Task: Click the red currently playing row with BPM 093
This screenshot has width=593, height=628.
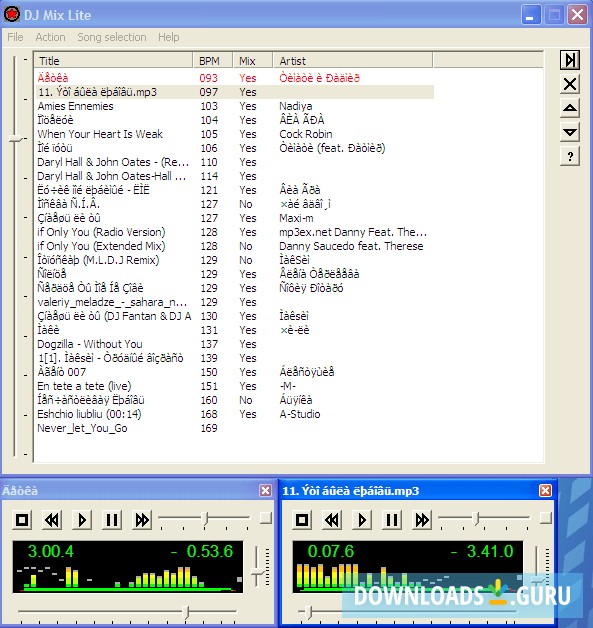Action: coord(235,78)
